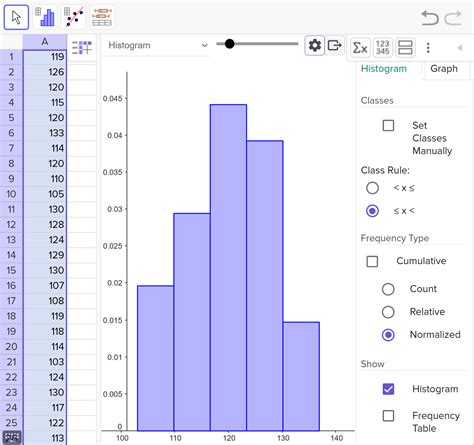Select row header 12
The height and width of the screenshot is (445, 474).
click(11, 225)
